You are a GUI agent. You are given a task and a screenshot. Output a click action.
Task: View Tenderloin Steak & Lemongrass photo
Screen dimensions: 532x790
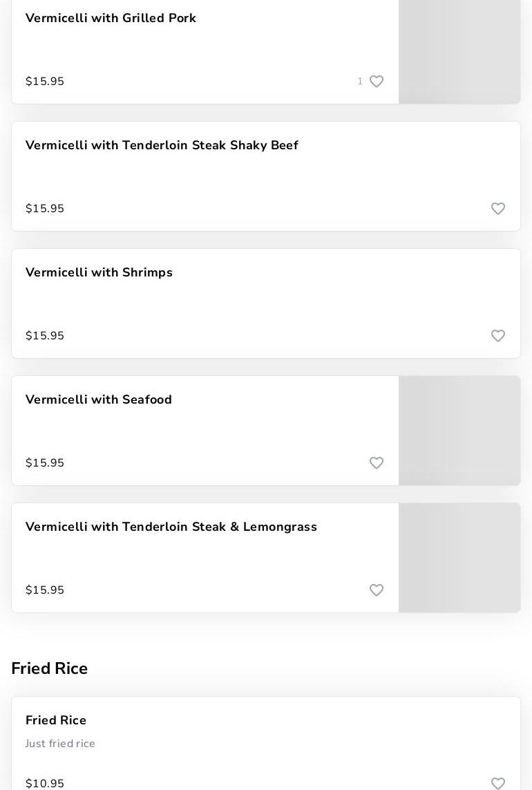(x=459, y=558)
